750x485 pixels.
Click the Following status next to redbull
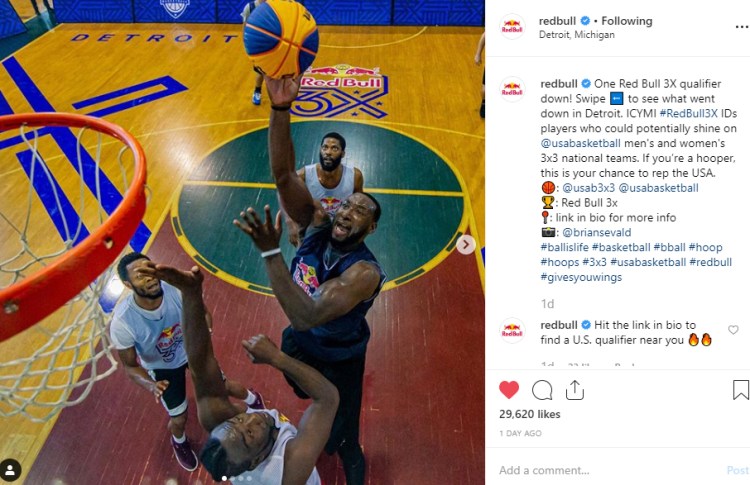click(x=627, y=21)
